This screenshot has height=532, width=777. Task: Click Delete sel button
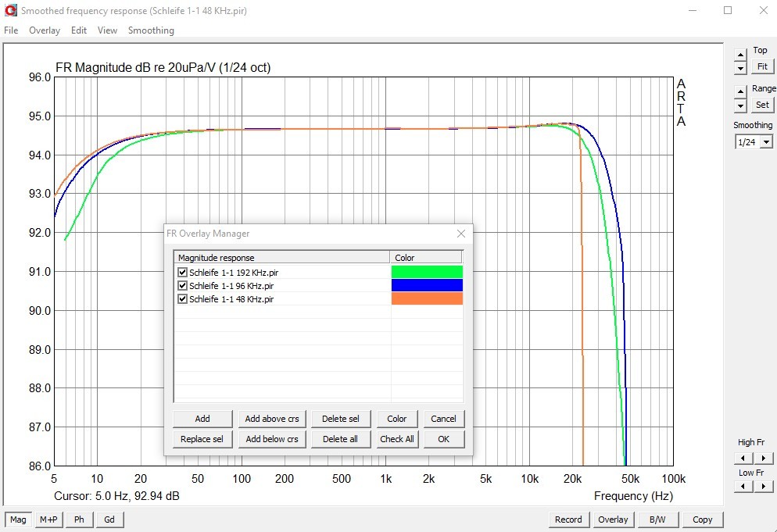click(341, 419)
